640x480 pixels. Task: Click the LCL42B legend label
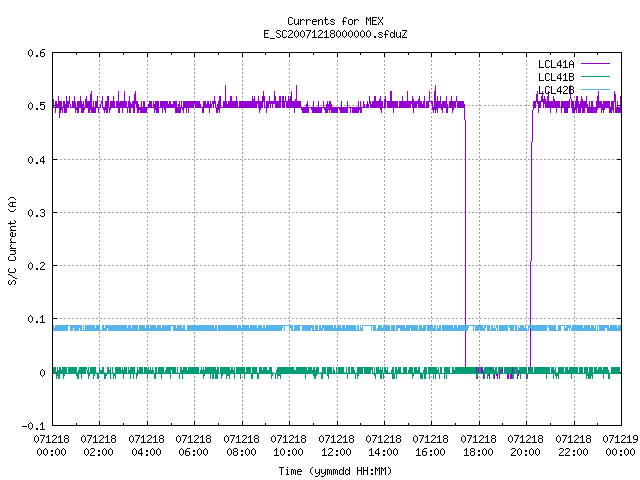(x=556, y=90)
